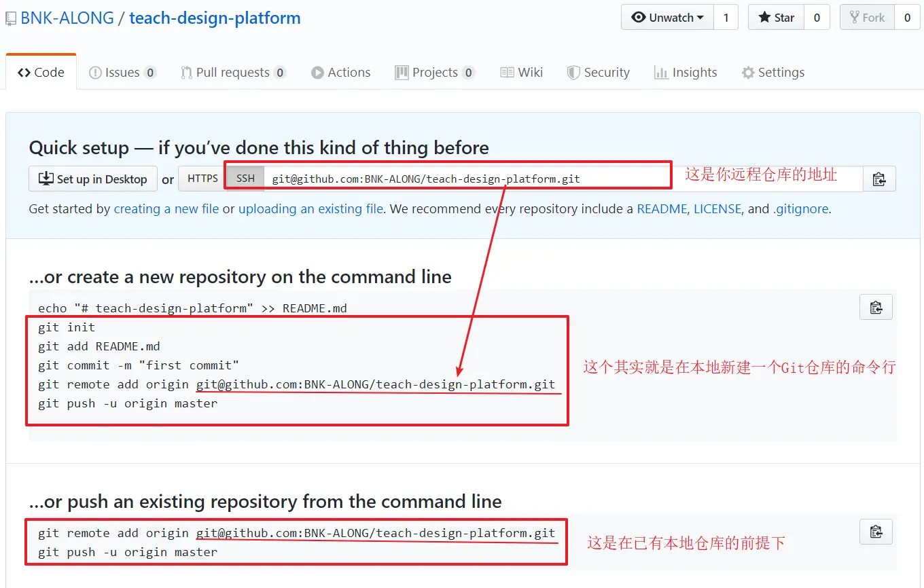Copy the push existing repository commands
This screenshot has width=924, height=588.
click(876, 532)
